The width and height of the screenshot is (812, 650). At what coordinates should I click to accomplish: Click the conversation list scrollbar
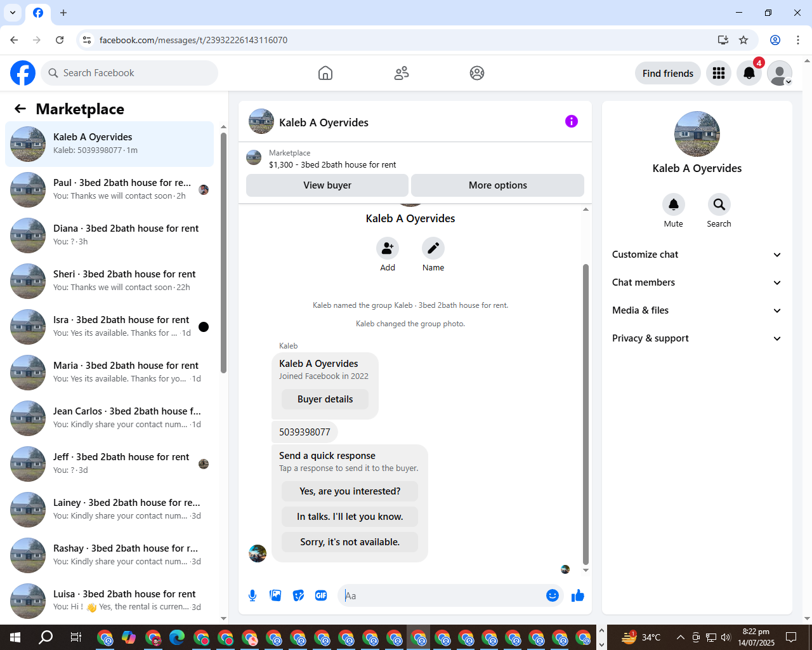click(223, 253)
